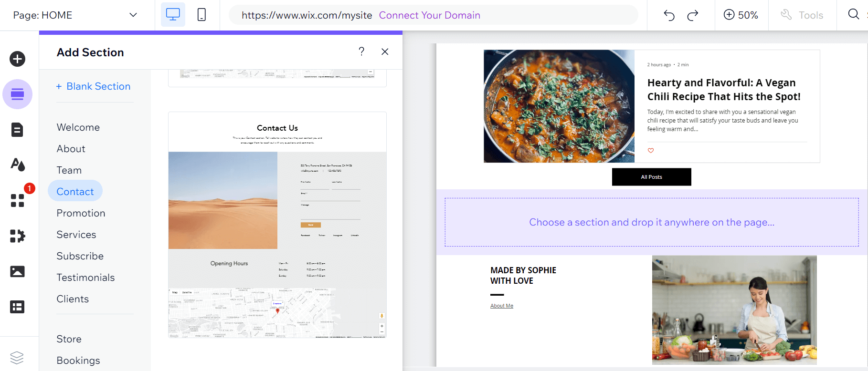
Task: Open the Page: HOME dropdown
Action: click(x=75, y=15)
